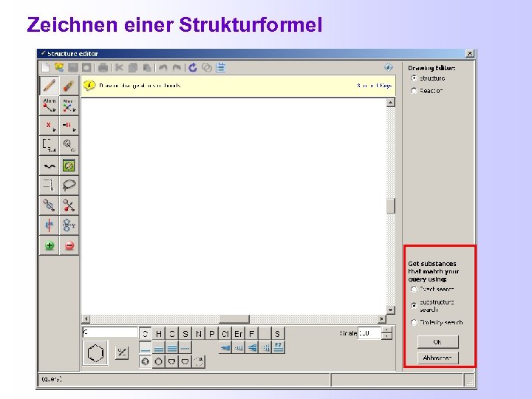Pick the F atom button
532x399 pixels.
pos(251,334)
